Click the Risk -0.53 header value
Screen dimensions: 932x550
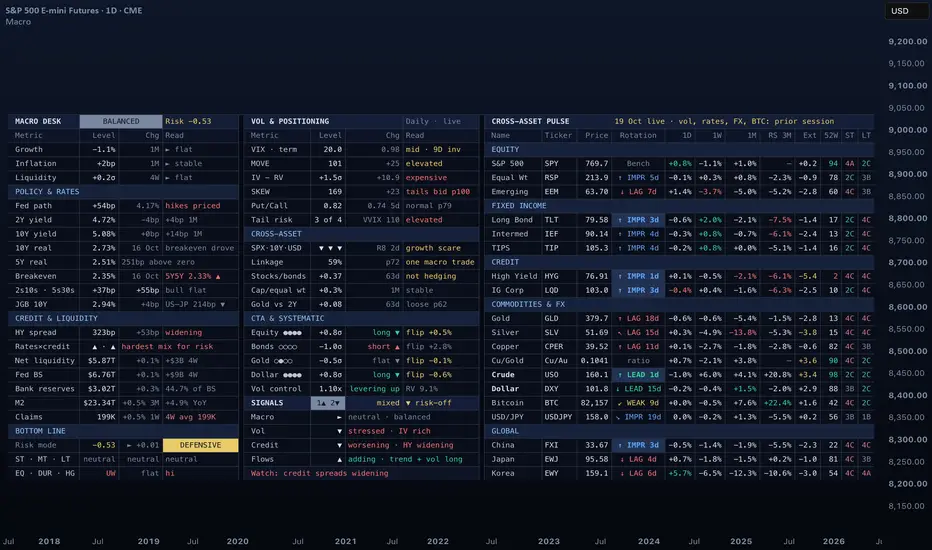[x=188, y=121]
